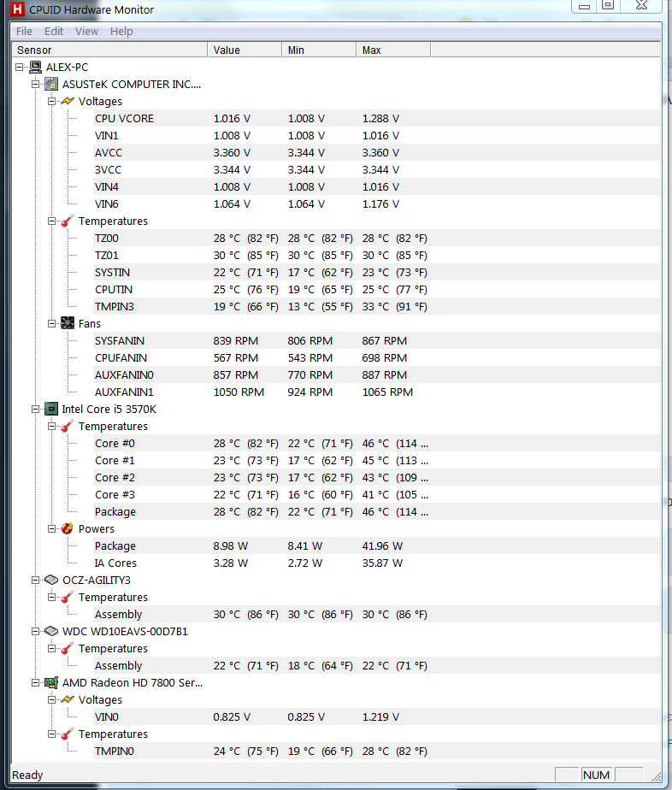
Task: Collapse the ASUSTeK COMPUTER INC node
Action: click(36, 84)
